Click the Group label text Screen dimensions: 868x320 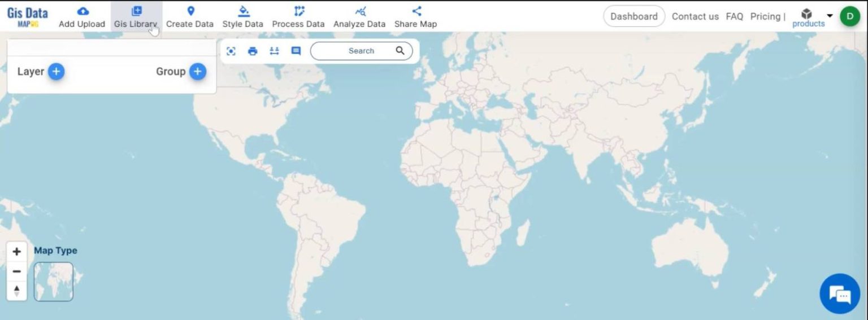[x=171, y=72]
